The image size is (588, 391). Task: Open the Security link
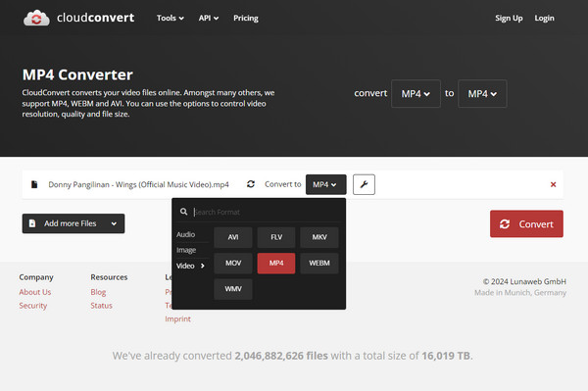[x=33, y=306]
